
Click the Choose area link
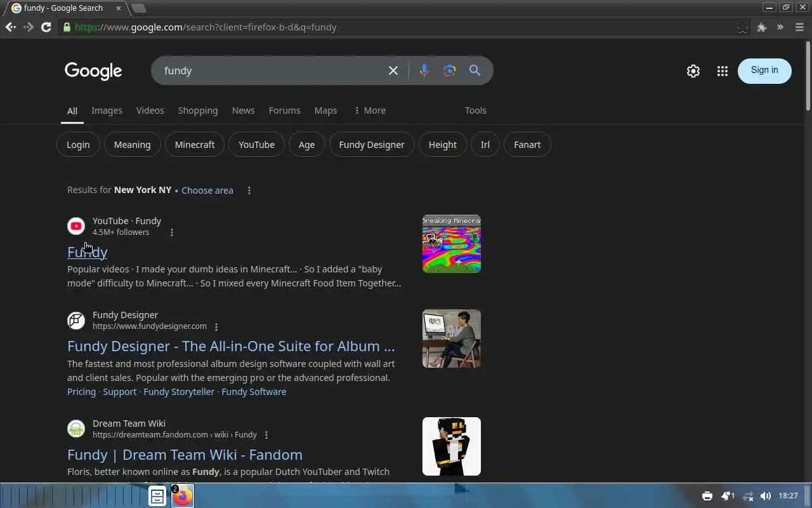click(x=207, y=190)
